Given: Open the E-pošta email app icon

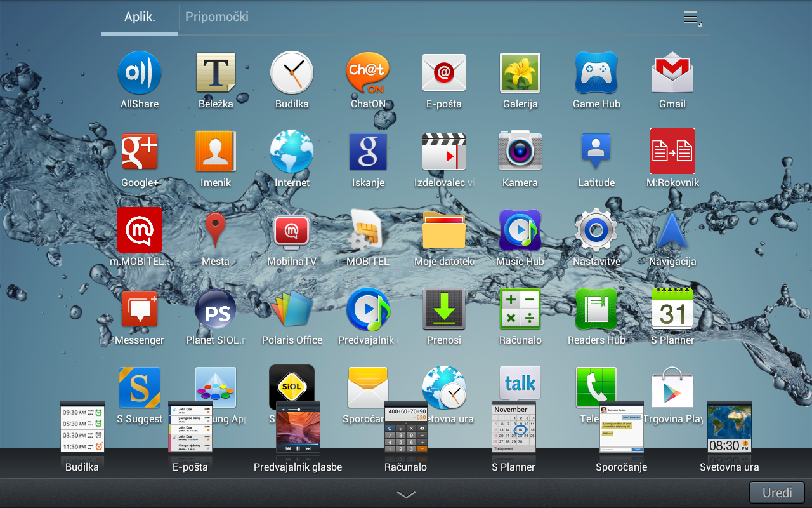Looking at the screenshot, I should click(x=444, y=73).
